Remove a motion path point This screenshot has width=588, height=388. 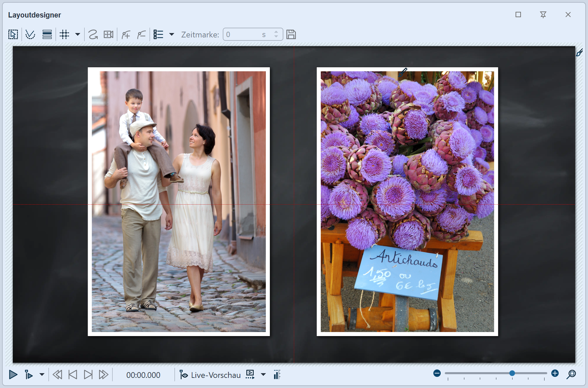click(142, 34)
